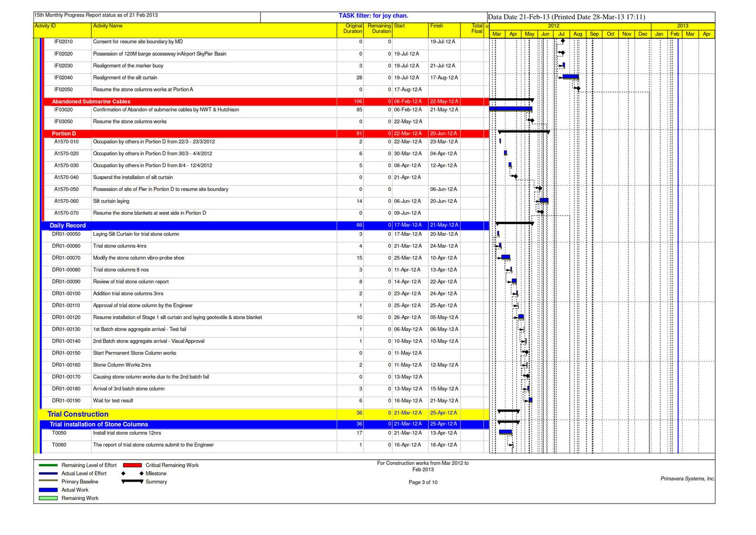Screen dimensions: 756x535
Task: Click 'Possession of 120M barge accessway inAirport SkyPier Basin'
Action: (159, 54)
